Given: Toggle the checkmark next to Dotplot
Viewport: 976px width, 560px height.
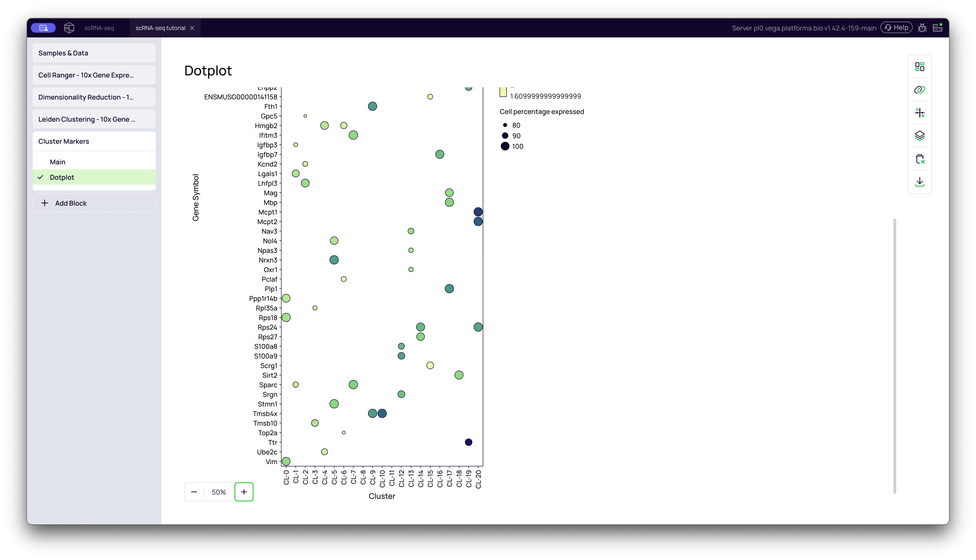Looking at the screenshot, I should click(x=40, y=177).
